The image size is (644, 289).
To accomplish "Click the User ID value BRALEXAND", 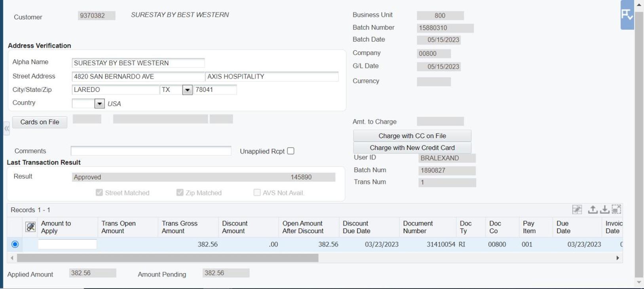I will [447, 158].
